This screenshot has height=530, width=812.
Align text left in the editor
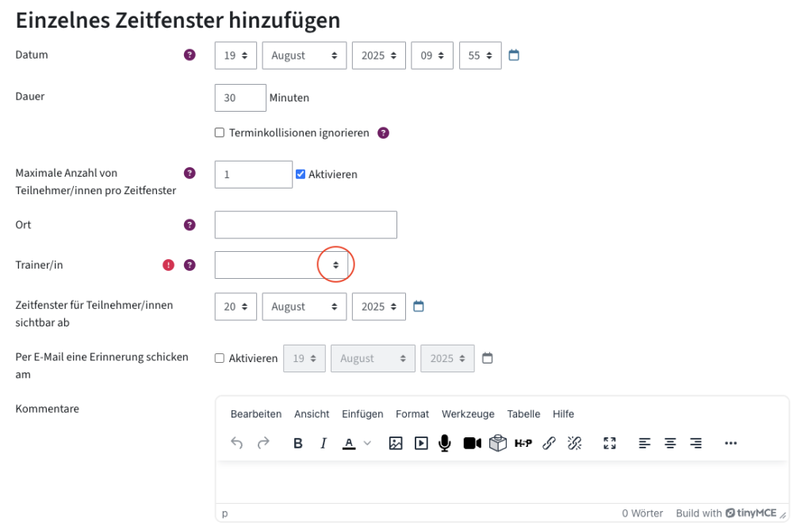[644, 443]
